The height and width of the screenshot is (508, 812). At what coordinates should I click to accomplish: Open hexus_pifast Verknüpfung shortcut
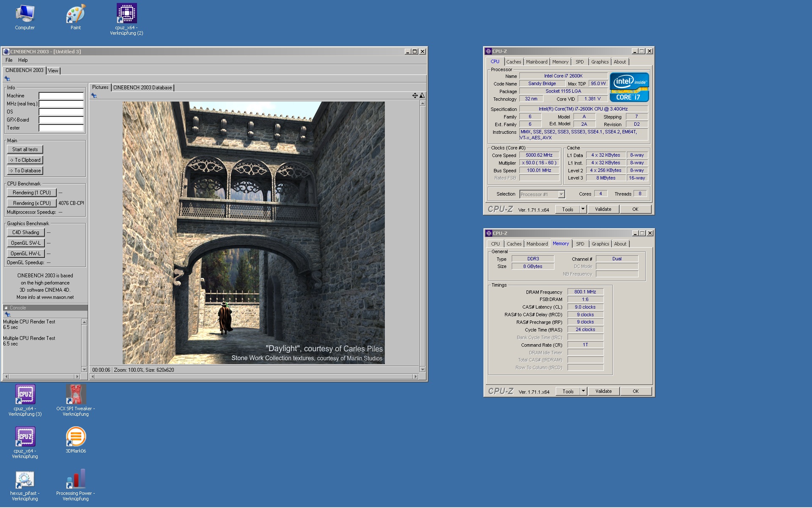25,485
